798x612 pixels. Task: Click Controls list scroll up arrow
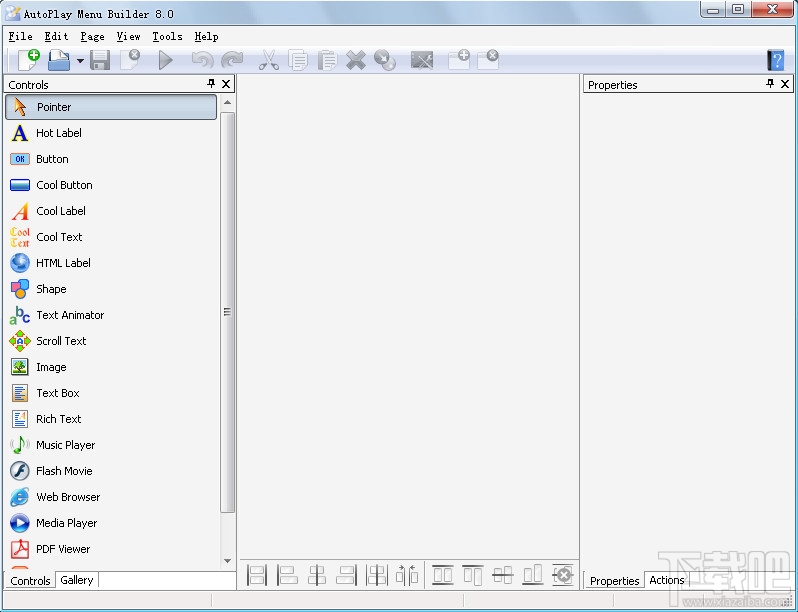point(227,102)
